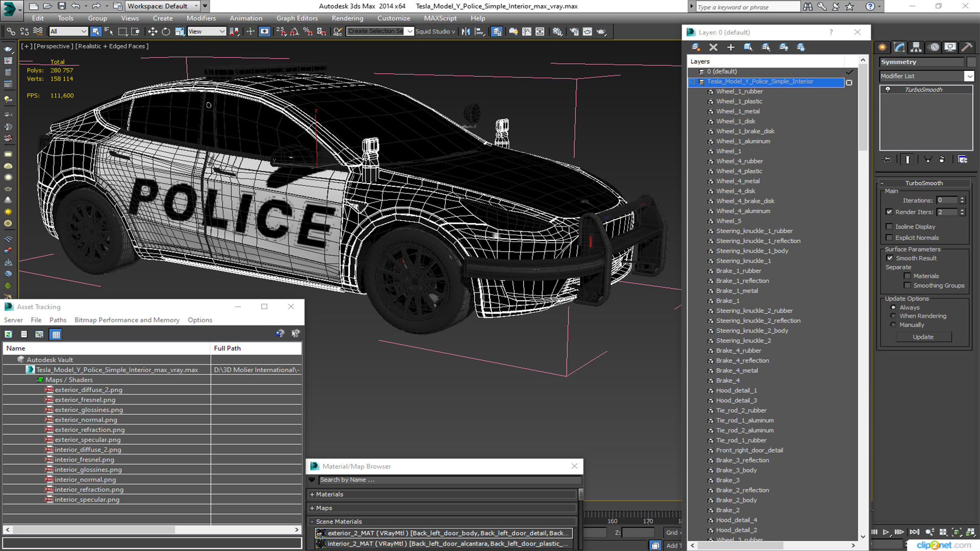The image size is (980, 551).
Task: Check Separate by Materials checkbox
Action: [x=907, y=276]
